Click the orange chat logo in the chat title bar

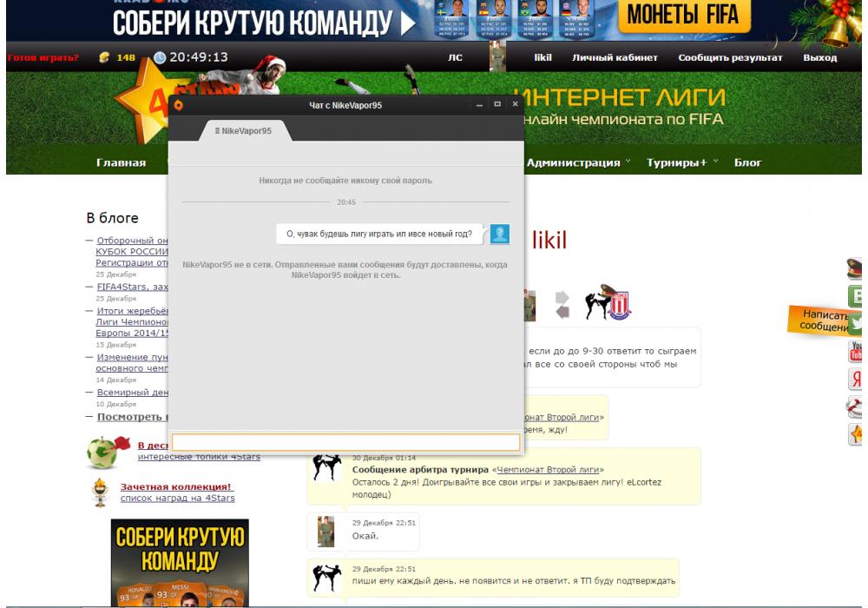(x=179, y=104)
